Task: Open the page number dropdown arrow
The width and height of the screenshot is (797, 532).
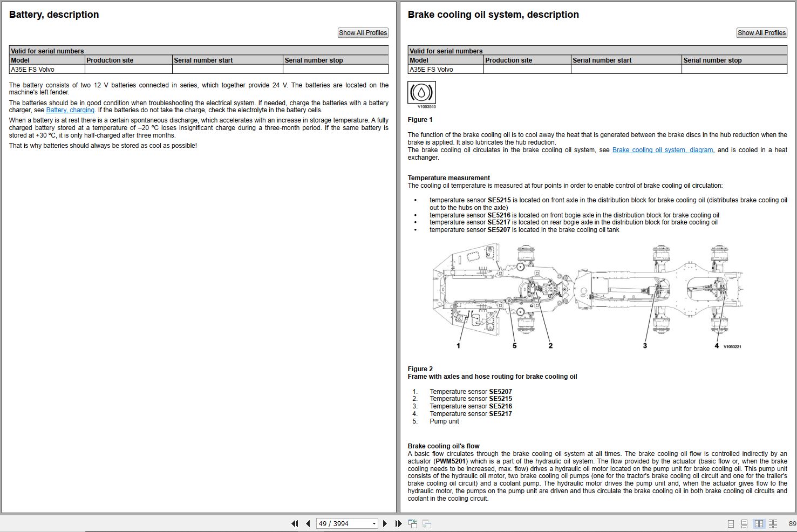Action: [x=374, y=523]
